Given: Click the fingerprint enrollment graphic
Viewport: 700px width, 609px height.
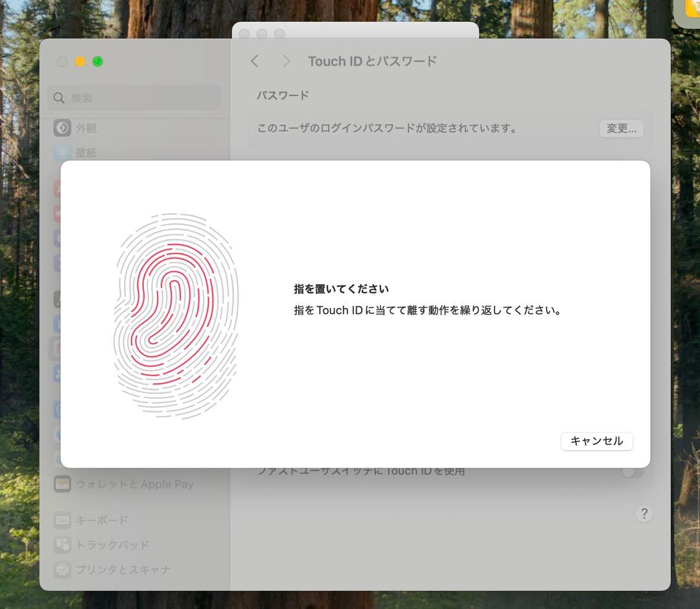Looking at the screenshot, I should pyautogui.click(x=176, y=316).
